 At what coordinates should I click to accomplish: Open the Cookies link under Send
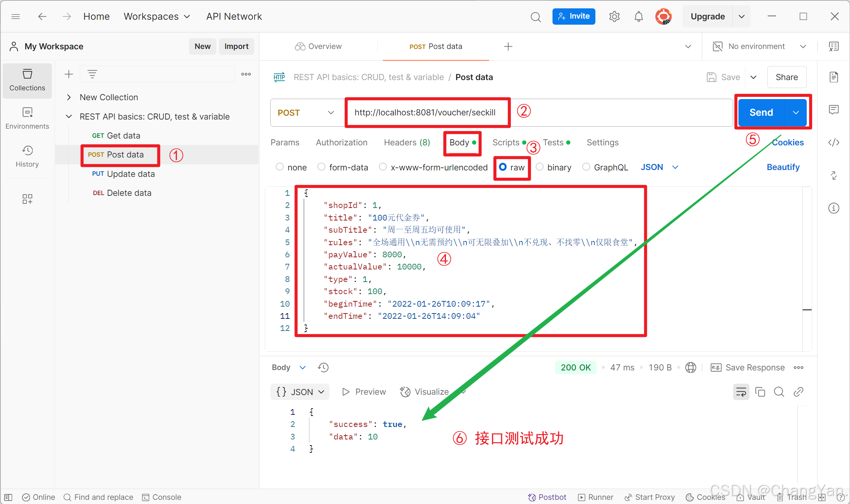(x=788, y=142)
